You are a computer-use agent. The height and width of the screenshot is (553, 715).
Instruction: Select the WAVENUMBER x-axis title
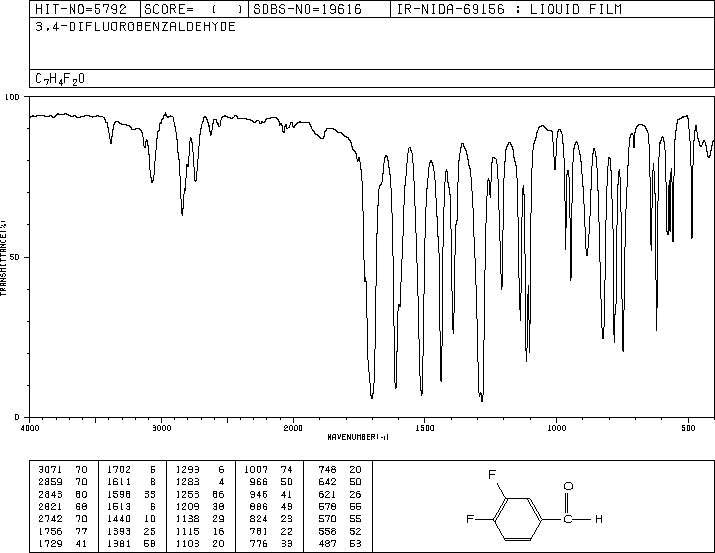point(358,437)
